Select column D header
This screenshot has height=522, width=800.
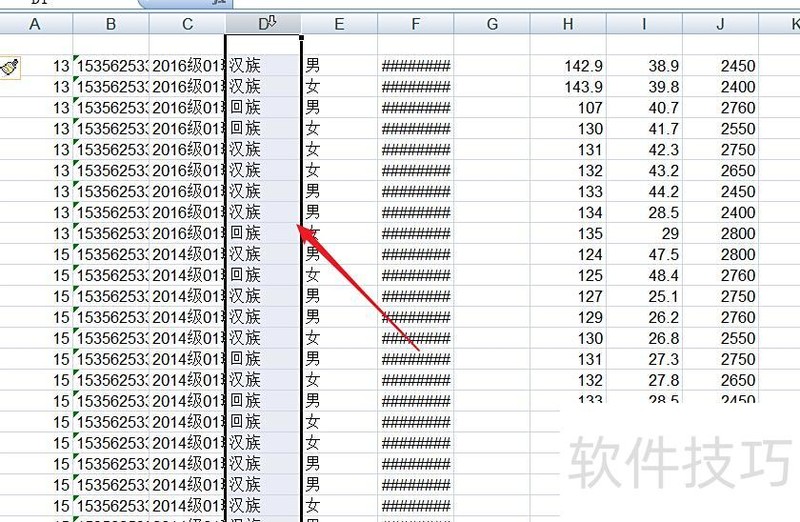(263, 24)
